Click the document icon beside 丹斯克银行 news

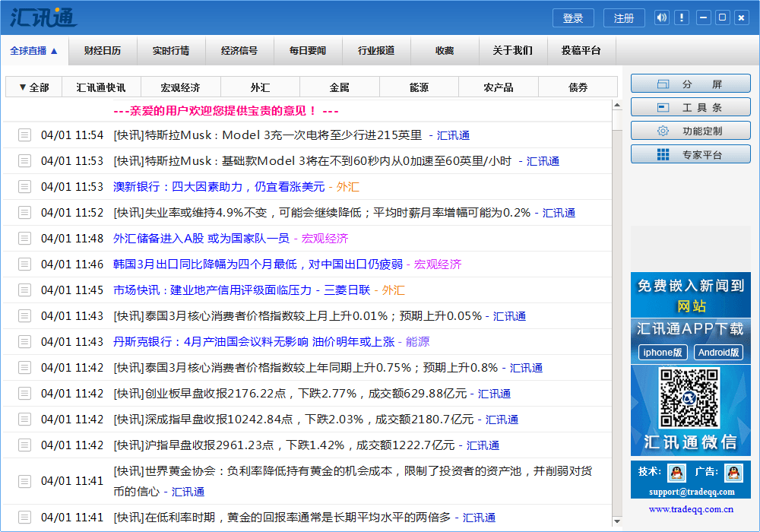(25, 341)
